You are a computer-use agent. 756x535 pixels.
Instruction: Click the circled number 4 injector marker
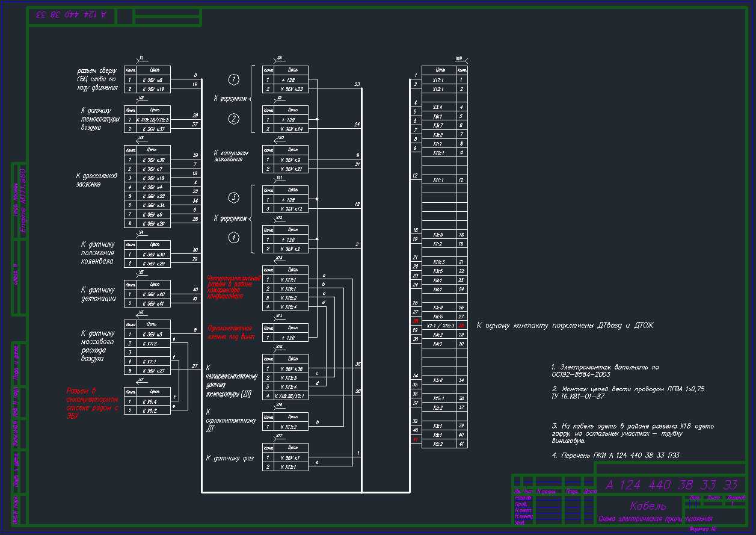click(x=234, y=238)
